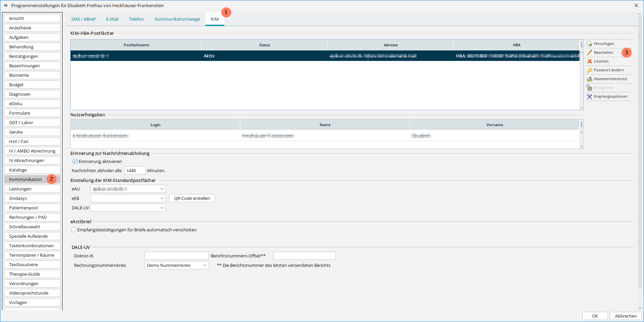Image resolution: width=644 pixels, height=322 pixels.
Task: Toggle Erinnerung aktivieren checkbox
Action: tap(75, 161)
